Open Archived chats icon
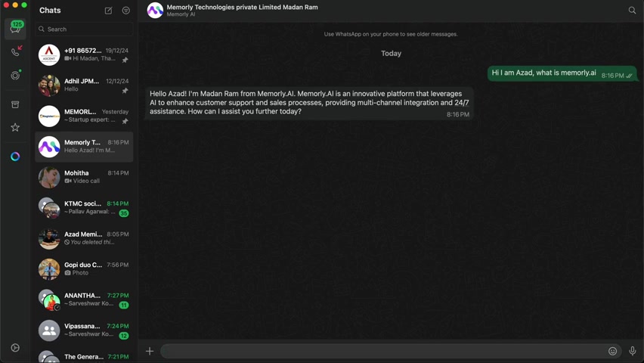This screenshot has width=644, height=363. coord(15,104)
